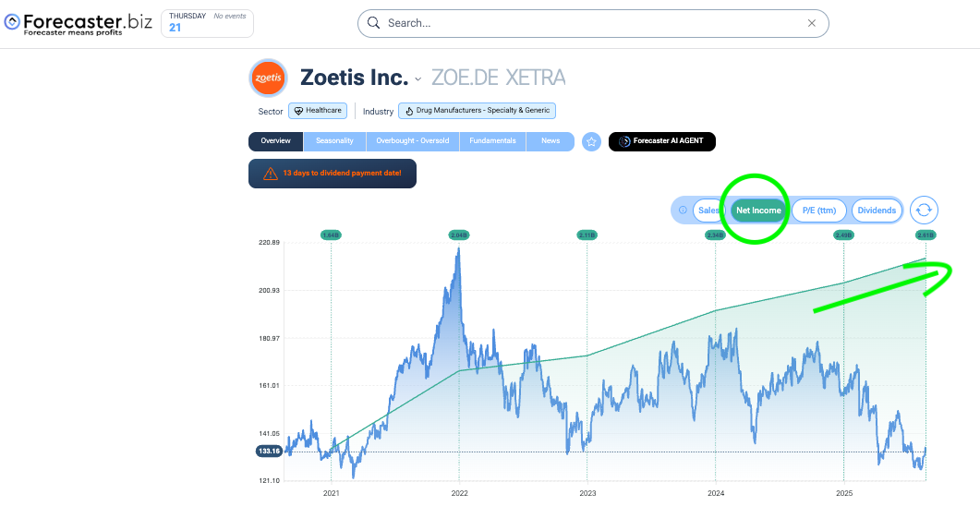Clear search with the X icon
Screen dimensions: 980x518
[811, 23]
